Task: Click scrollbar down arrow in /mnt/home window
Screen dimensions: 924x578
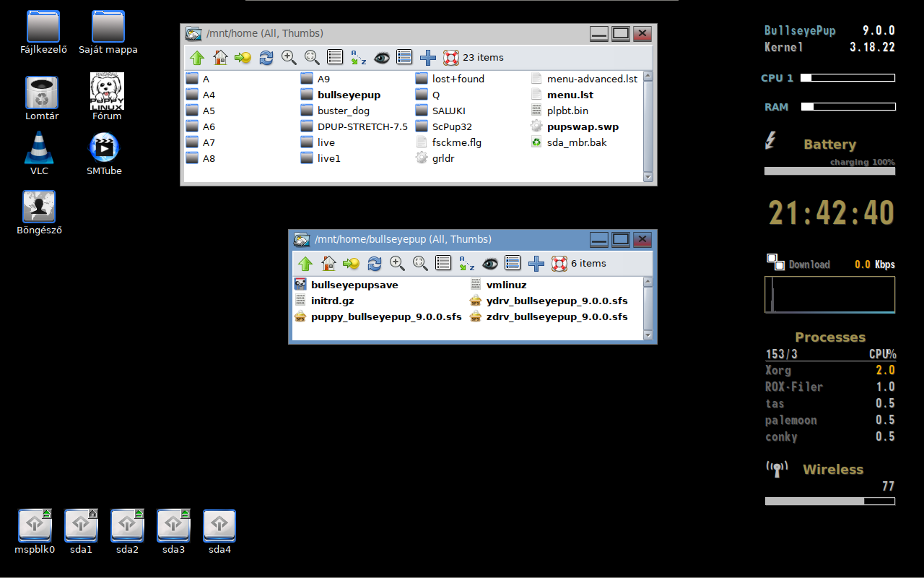Action: pos(648,176)
